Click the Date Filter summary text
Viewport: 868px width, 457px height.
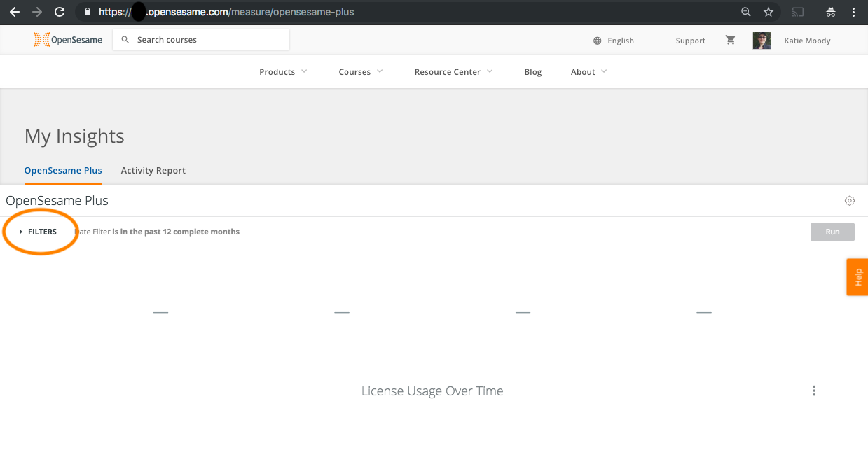[157, 232]
